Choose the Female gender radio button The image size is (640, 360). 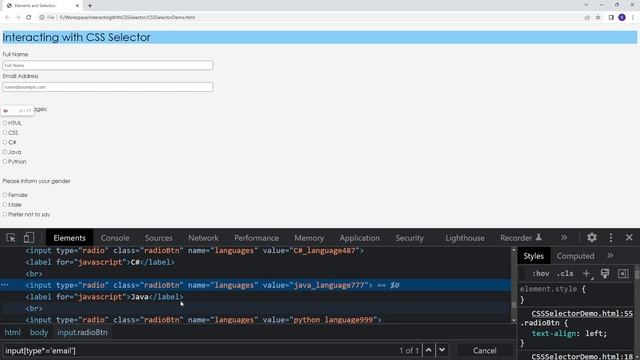tap(5, 195)
